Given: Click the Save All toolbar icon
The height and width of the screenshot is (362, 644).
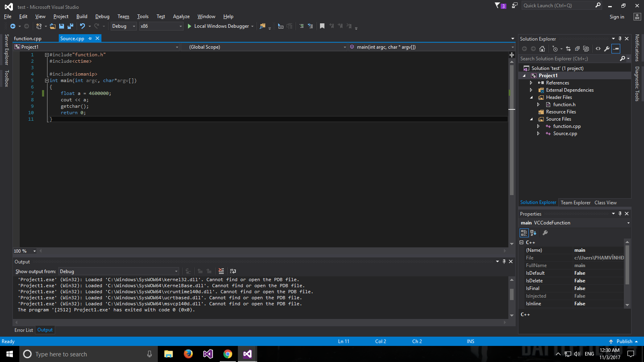Looking at the screenshot, I should (x=70, y=26).
